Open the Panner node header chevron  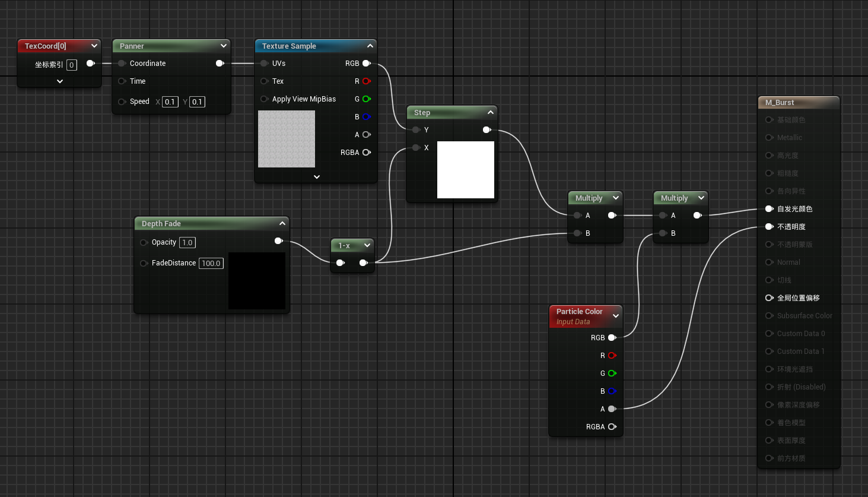223,46
